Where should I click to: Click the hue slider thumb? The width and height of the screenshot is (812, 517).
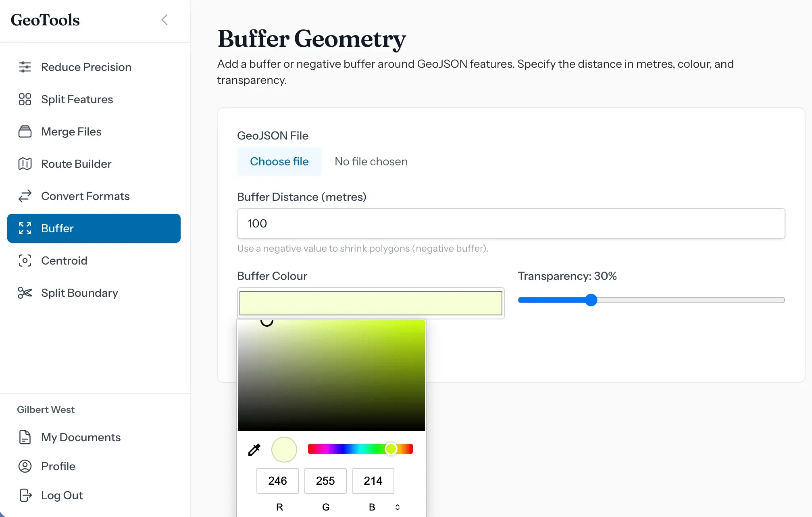coord(391,449)
